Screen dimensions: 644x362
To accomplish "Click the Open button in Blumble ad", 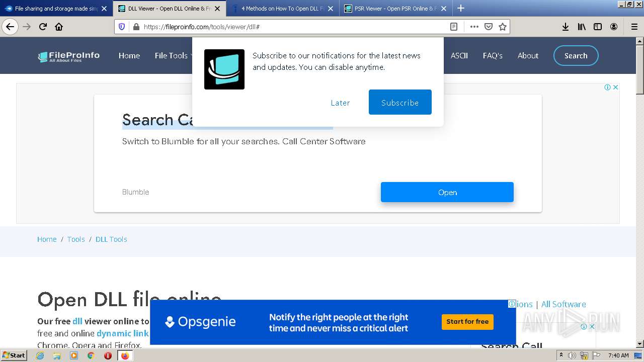I will click(447, 192).
